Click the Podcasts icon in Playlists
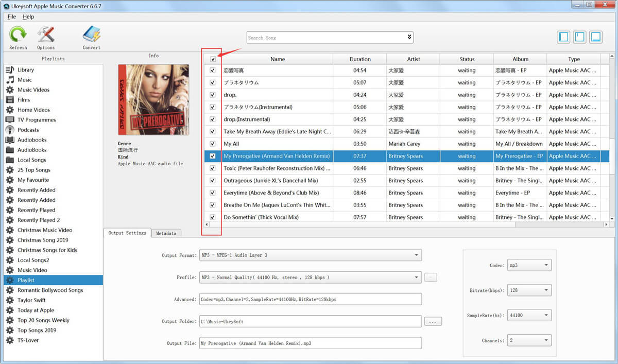Viewport: 618px width, 364px height. (x=10, y=130)
